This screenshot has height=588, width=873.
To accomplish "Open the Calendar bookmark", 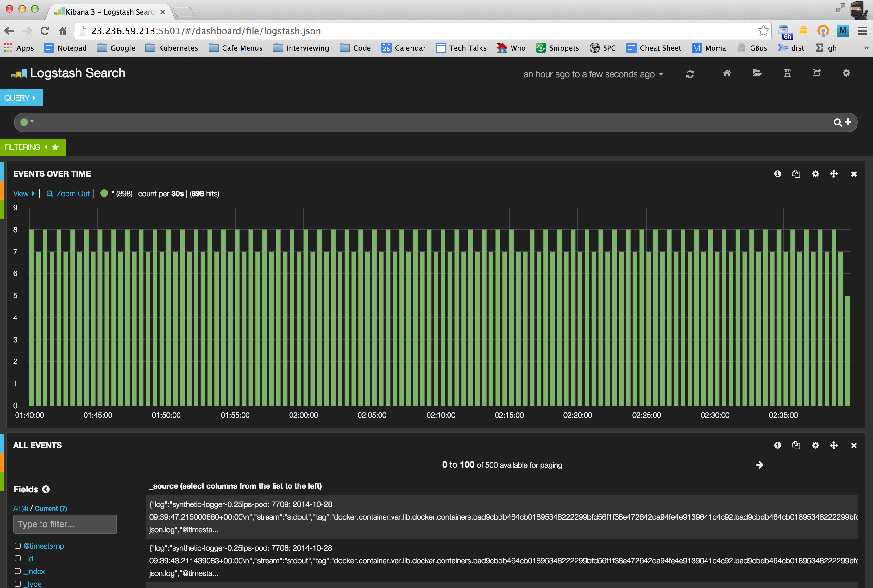I will [x=404, y=48].
